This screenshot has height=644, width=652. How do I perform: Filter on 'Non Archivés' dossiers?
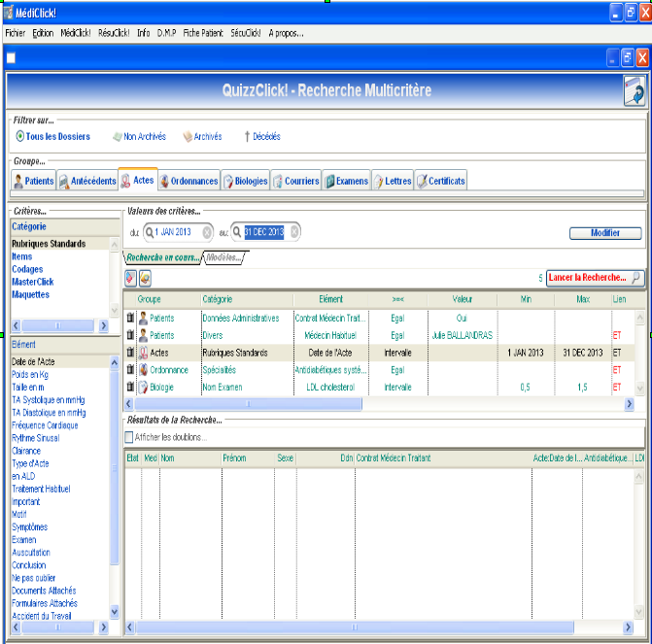click(x=139, y=136)
